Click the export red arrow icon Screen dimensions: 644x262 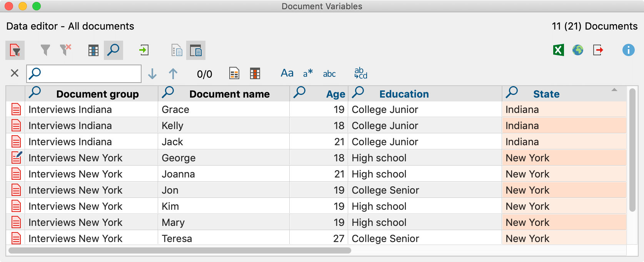coord(598,50)
